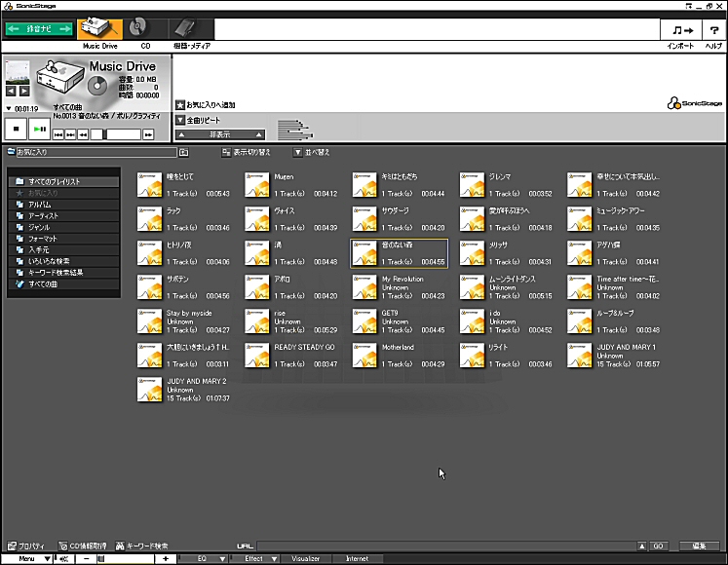The width and height of the screenshot is (728, 565).
Task: Click the device/media transfer icon
Action: tap(190, 29)
